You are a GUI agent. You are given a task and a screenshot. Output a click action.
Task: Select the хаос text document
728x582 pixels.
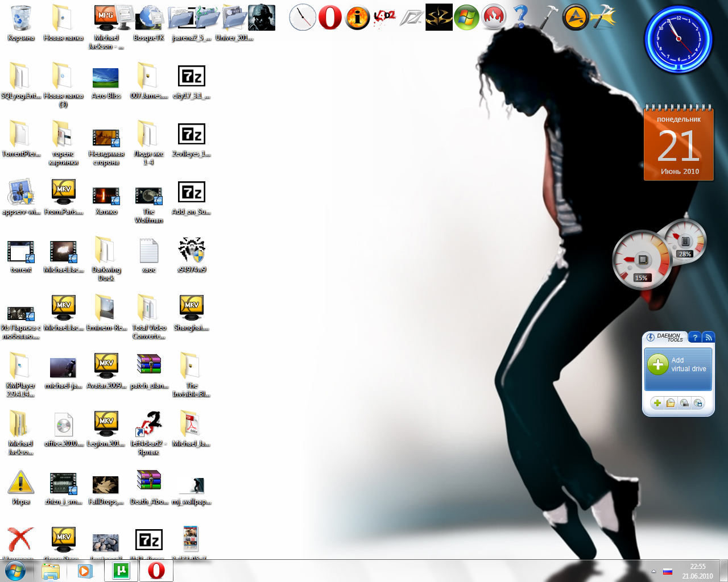(x=149, y=255)
